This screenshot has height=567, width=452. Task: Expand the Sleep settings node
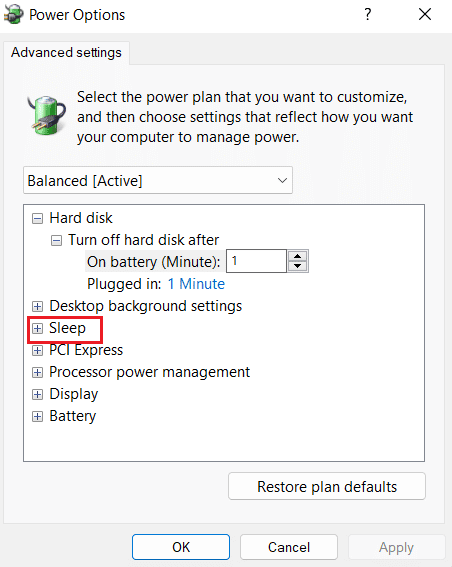[37, 328]
